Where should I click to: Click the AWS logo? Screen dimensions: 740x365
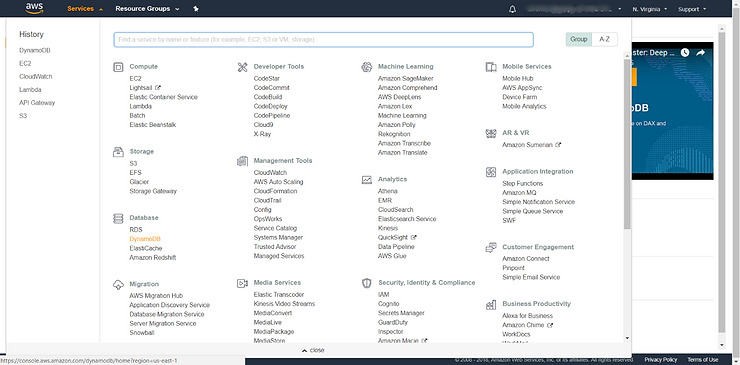click(34, 8)
